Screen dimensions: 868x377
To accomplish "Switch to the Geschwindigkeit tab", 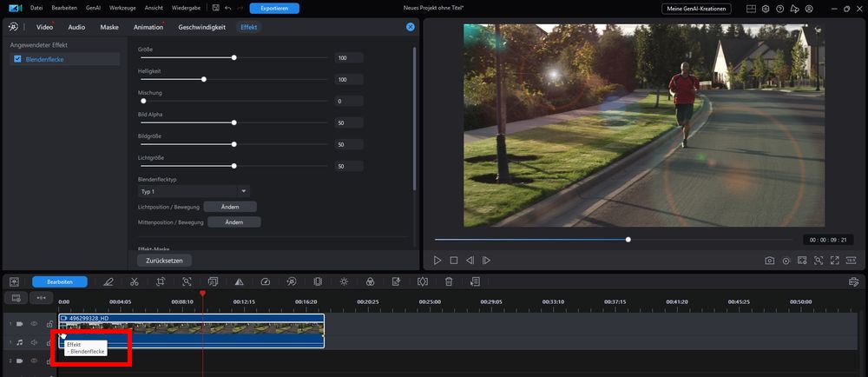I will (201, 27).
